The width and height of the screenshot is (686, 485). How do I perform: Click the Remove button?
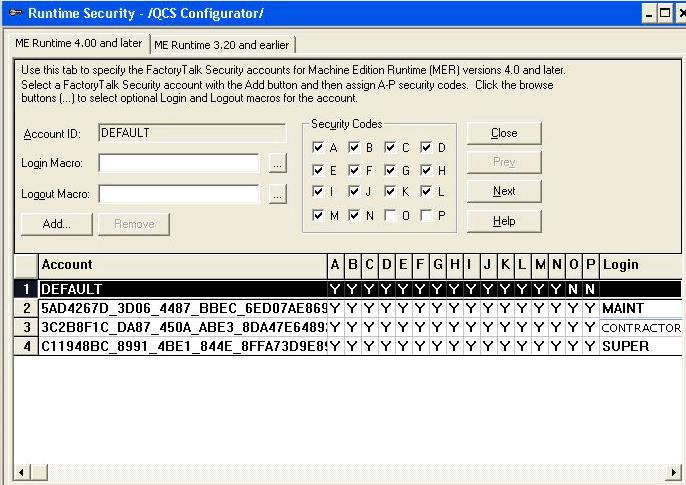(134, 224)
